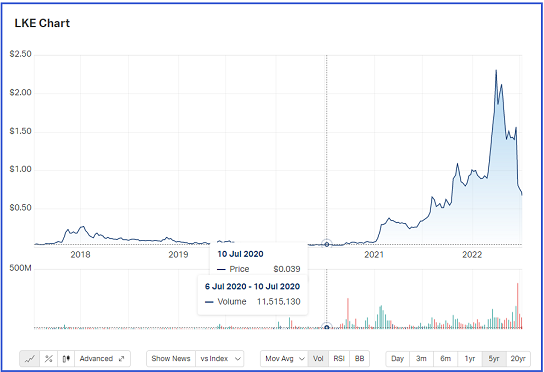Toggle the Vol indicator
The image size is (544, 372).
click(318, 358)
